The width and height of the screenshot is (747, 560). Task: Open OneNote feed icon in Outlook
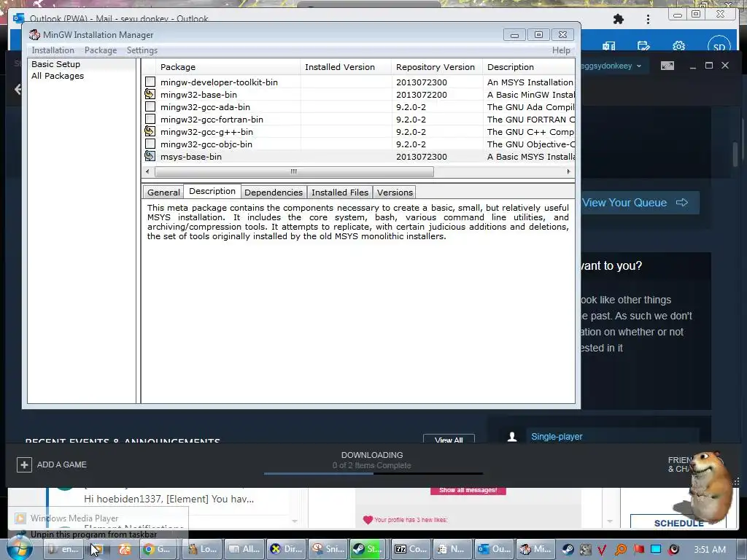pyautogui.click(x=608, y=46)
